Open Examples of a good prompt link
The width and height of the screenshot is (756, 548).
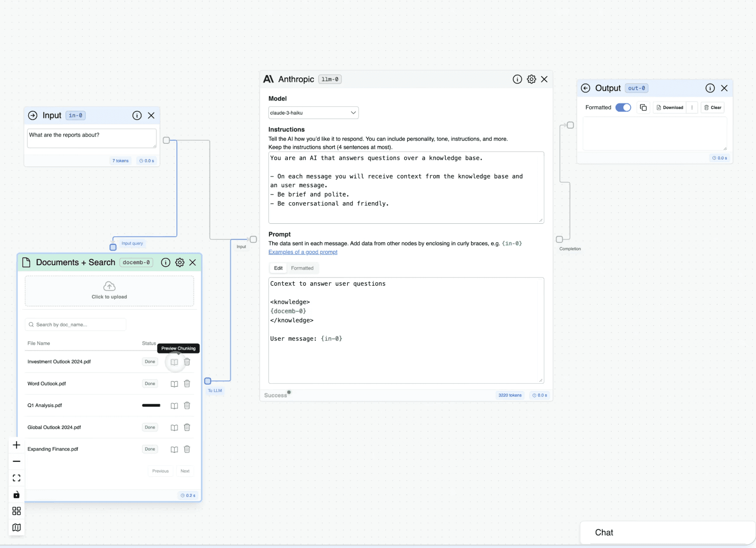pos(303,252)
